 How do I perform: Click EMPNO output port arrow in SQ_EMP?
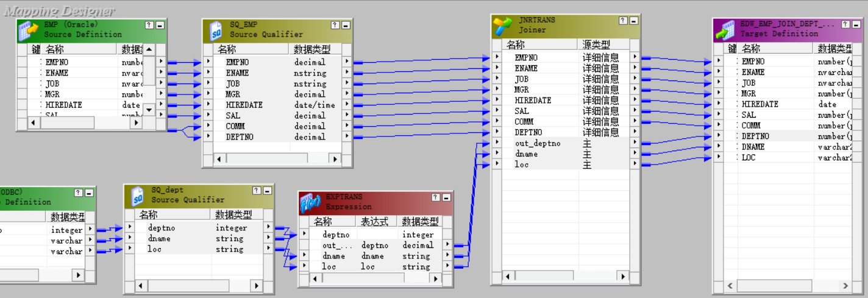pos(347,62)
